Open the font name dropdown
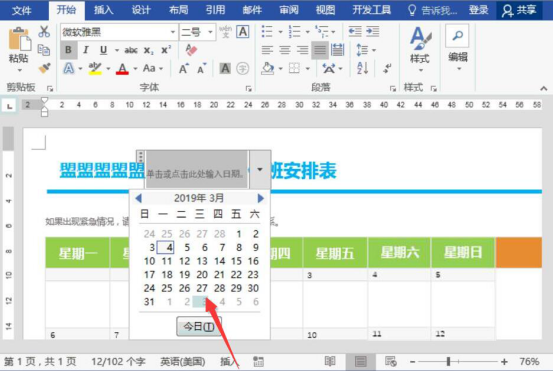This screenshot has width=554, height=372. [x=173, y=32]
